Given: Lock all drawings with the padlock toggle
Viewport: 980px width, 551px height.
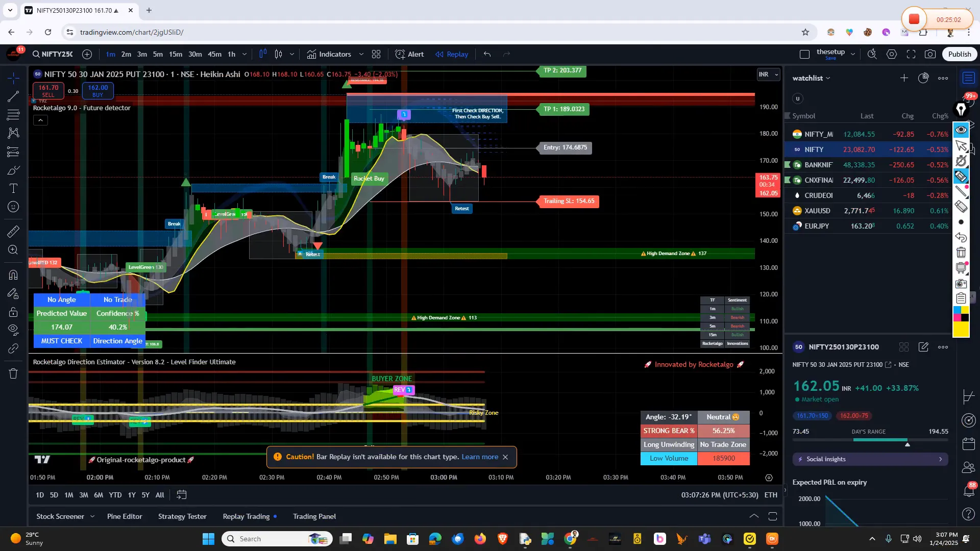Looking at the screenshot, I should [13, 312].
